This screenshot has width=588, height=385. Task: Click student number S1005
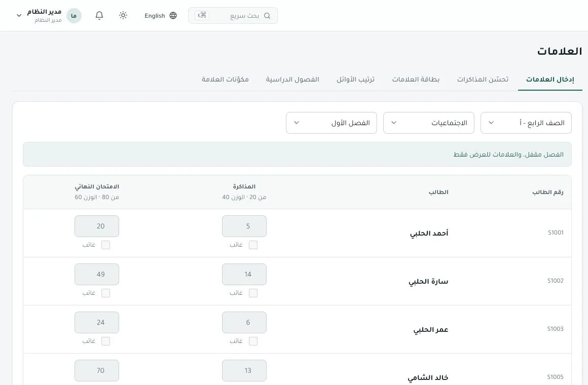556,377
